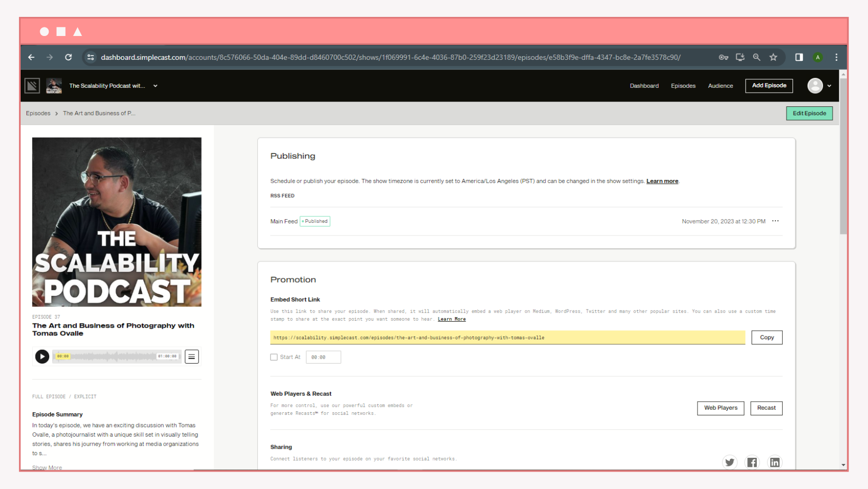Click the install app icon in address bar
The width and height of the screenshot is (868, 489).
(x=740, y=57)
